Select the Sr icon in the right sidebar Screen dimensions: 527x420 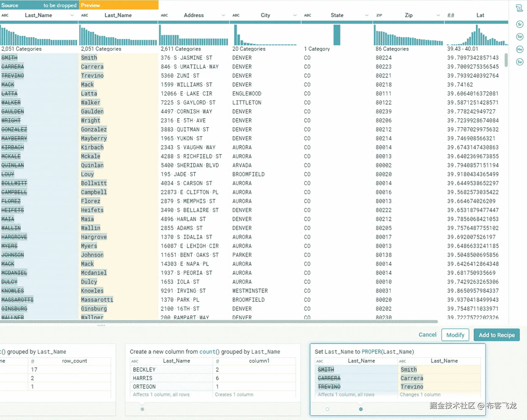[520, 24]
